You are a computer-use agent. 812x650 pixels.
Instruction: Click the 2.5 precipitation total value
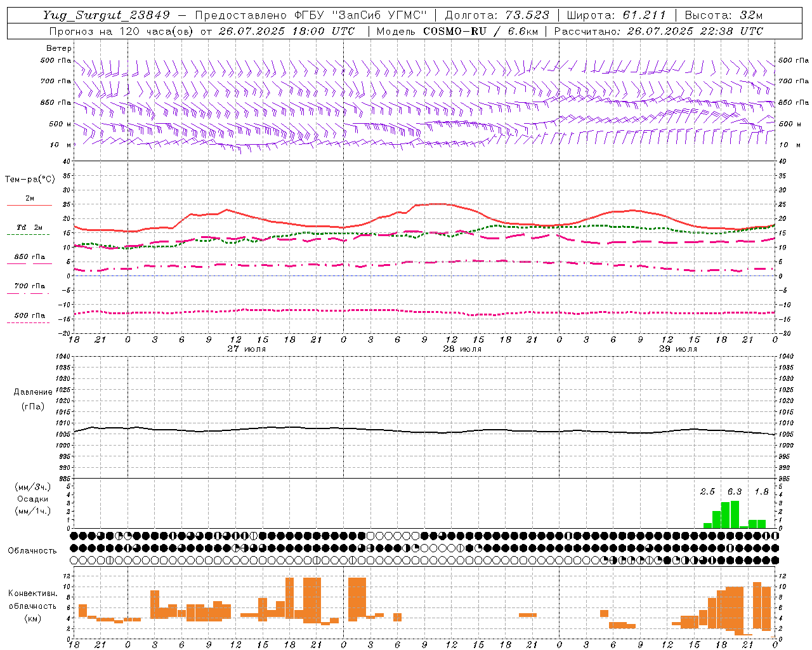tap(707, 491)
